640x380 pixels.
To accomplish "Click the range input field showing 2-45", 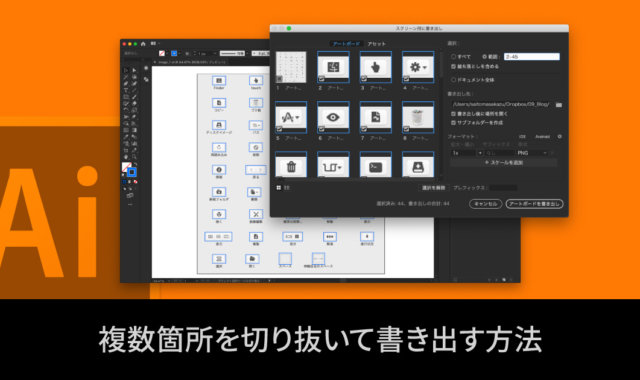I will click(532, 57).
